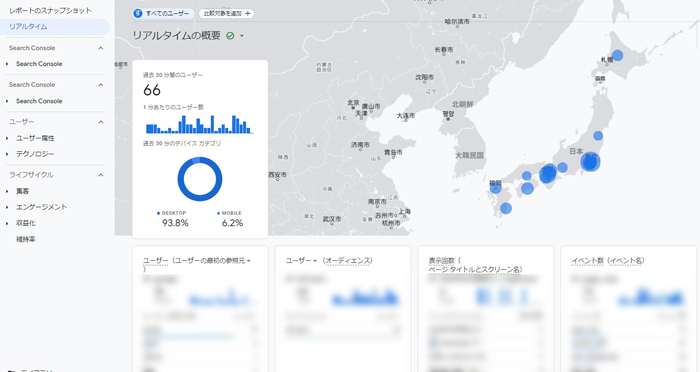The image size is (700, 372).
Task: Open the dropdown arrow next to リアルタイムの概要
Action: point(242,36)
